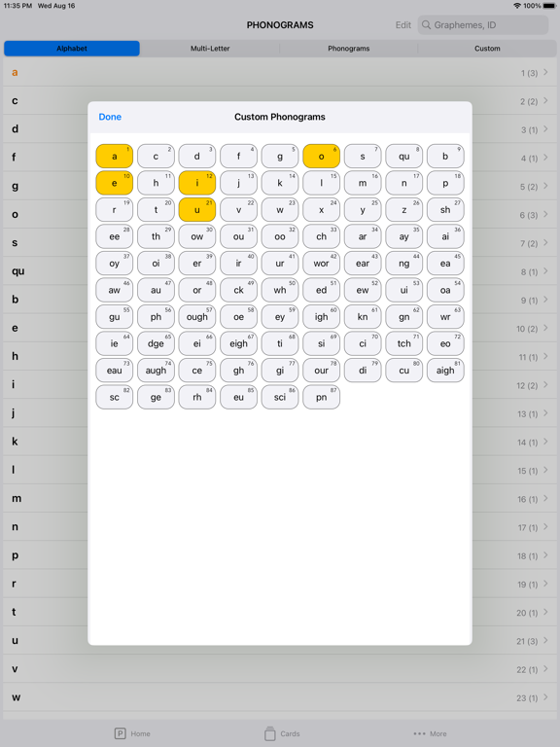Open the row chevron for 'a' 1 (3)
This screenshot has width=560, height=747.
(x=545, y=72)
